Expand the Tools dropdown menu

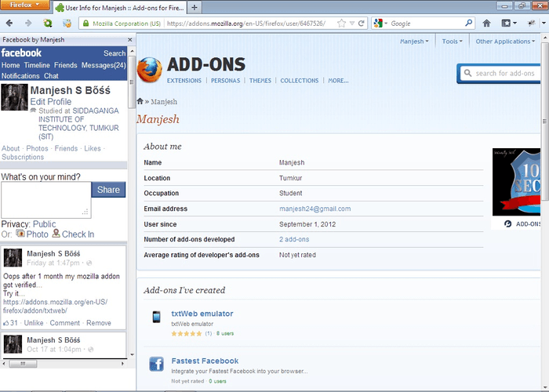coord(452,42)
